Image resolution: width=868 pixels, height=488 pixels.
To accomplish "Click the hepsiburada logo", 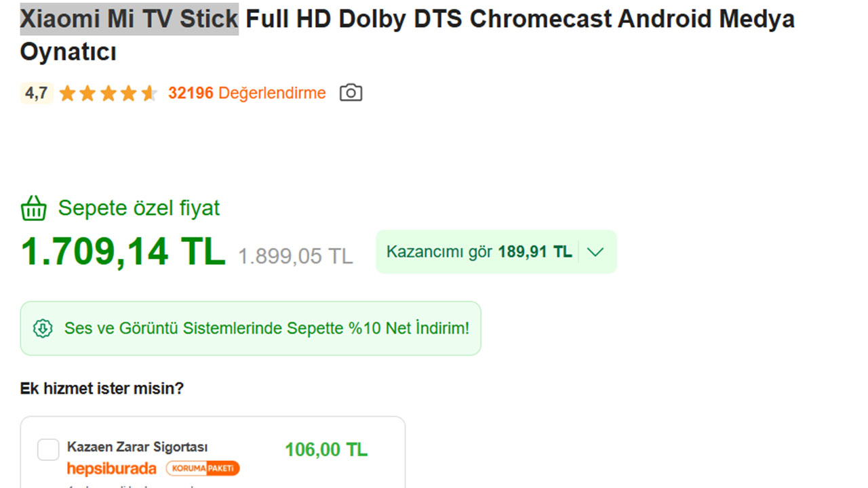I will click(111, 468).
